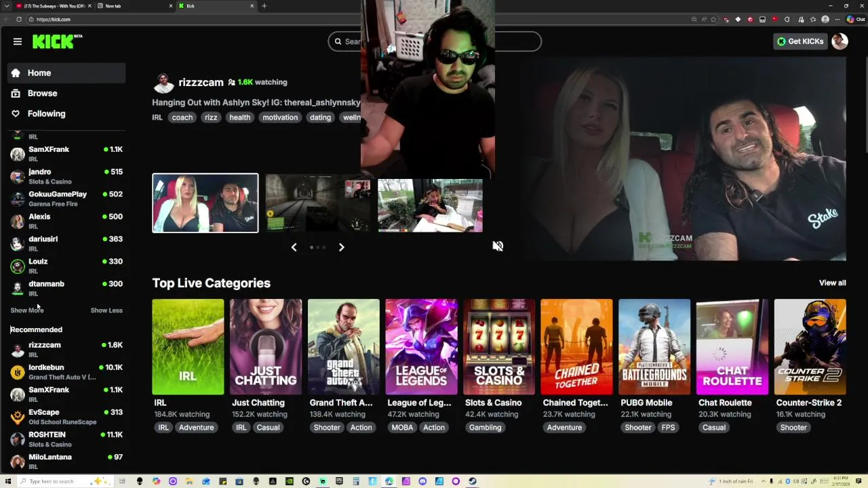Close the Kick browser tab
Screen dimensions: 868x488
point(252,6)
